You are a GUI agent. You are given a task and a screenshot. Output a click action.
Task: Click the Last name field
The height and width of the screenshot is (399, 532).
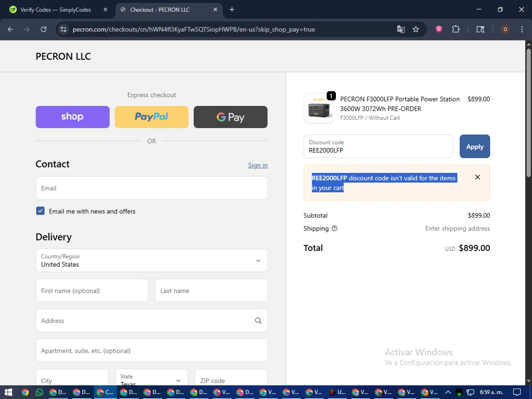point(211,290)
